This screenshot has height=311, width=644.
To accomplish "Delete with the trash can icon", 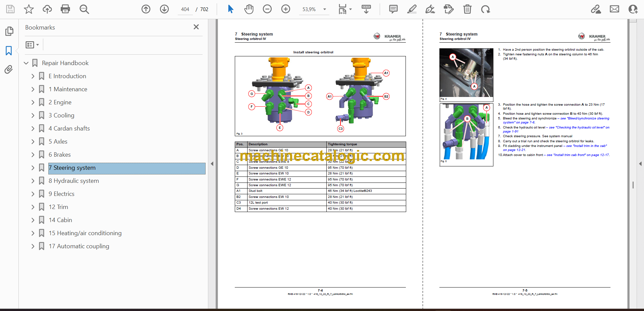I will point(467,9).
